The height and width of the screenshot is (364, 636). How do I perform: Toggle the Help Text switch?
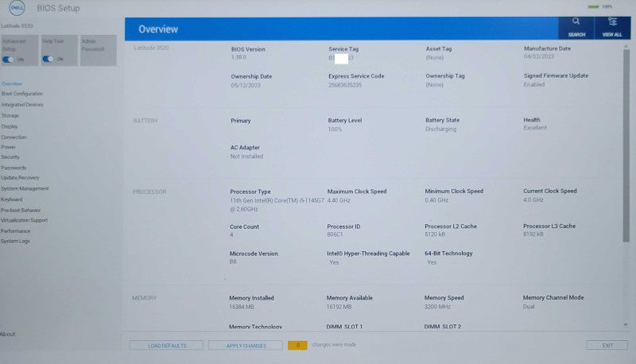coord(48,59)
